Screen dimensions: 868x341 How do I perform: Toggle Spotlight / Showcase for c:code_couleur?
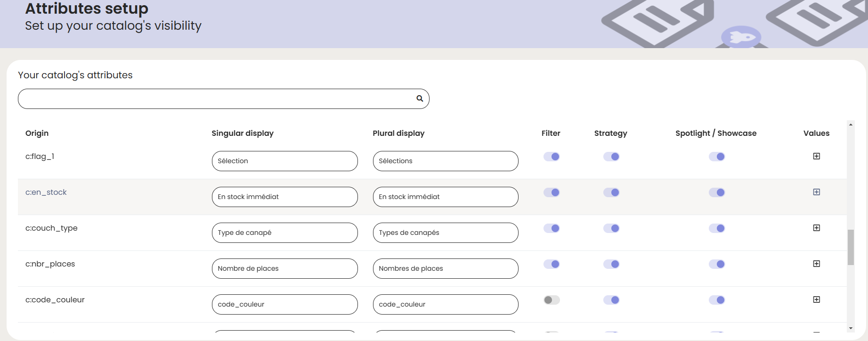coord(717,300)
